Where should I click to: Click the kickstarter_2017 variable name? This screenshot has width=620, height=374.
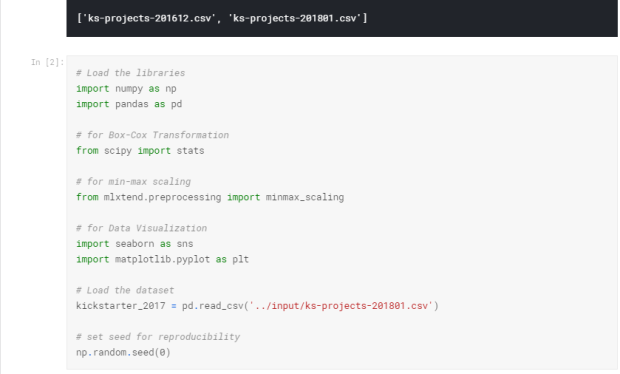(121, 306)
